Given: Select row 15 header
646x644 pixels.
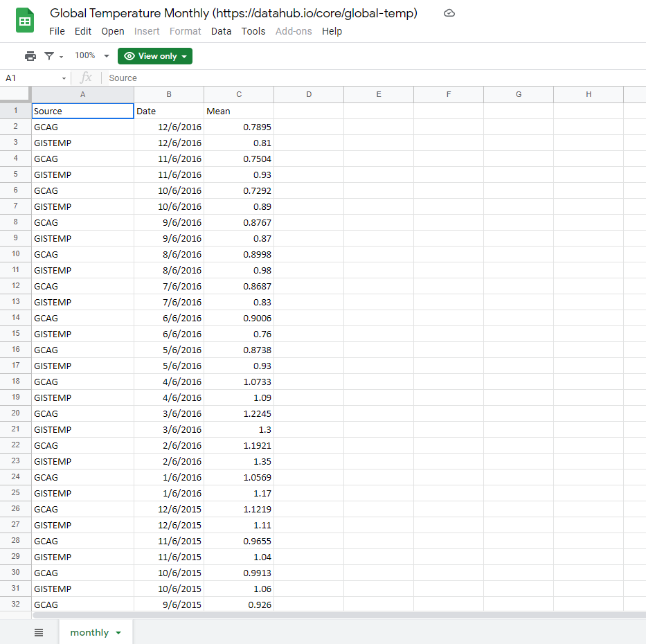Looking at the screenshot, I should (15, 334).
